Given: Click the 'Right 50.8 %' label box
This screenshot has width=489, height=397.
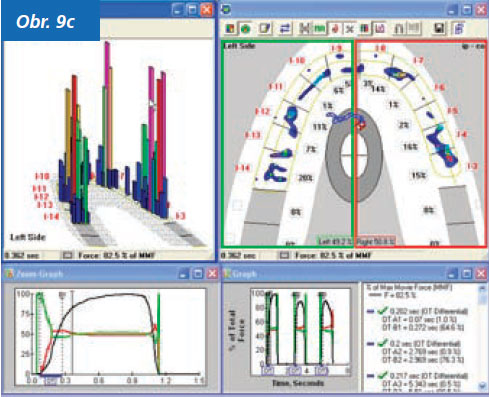Looking at the screenshot, I should click(376, 241).
